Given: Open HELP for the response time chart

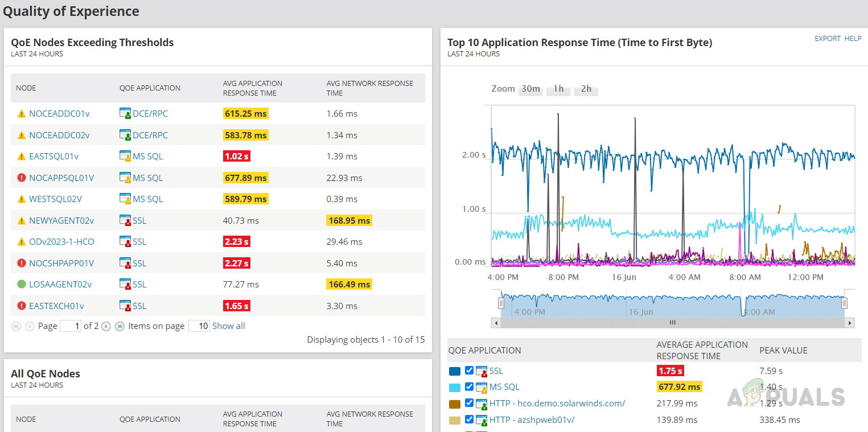Looking at the screenshot, I should pyautogui.click(x=853, y=39).
